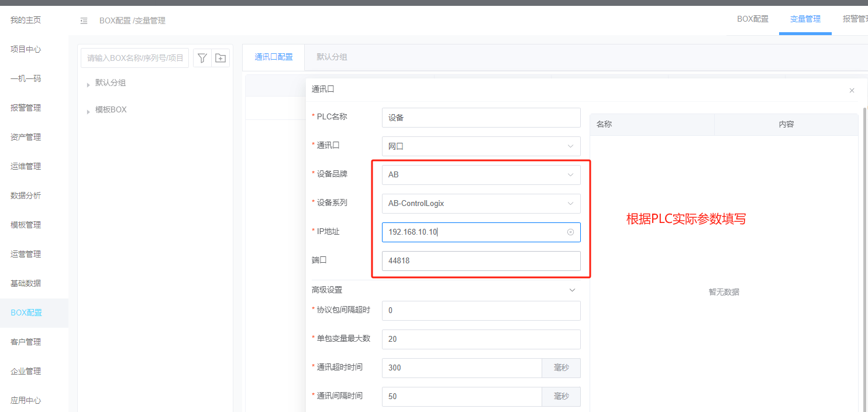Screen dimensions: 868x412
Task: Open 报警管理 in the left sidebar
Action: 26,108
